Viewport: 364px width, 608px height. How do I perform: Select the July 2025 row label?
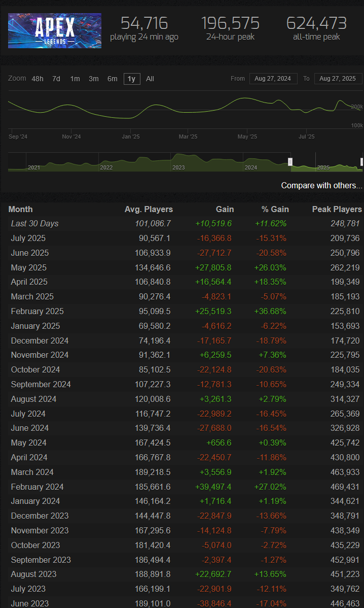click(28, 239)
